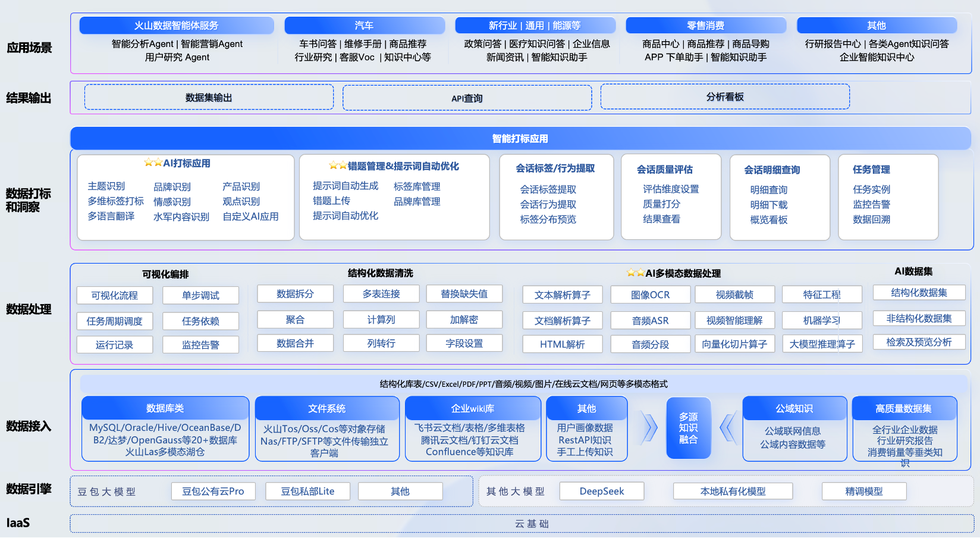This screenshot has width=980, height=538.
Task: Click the 音频ASR box
Action: click(651, 320)
